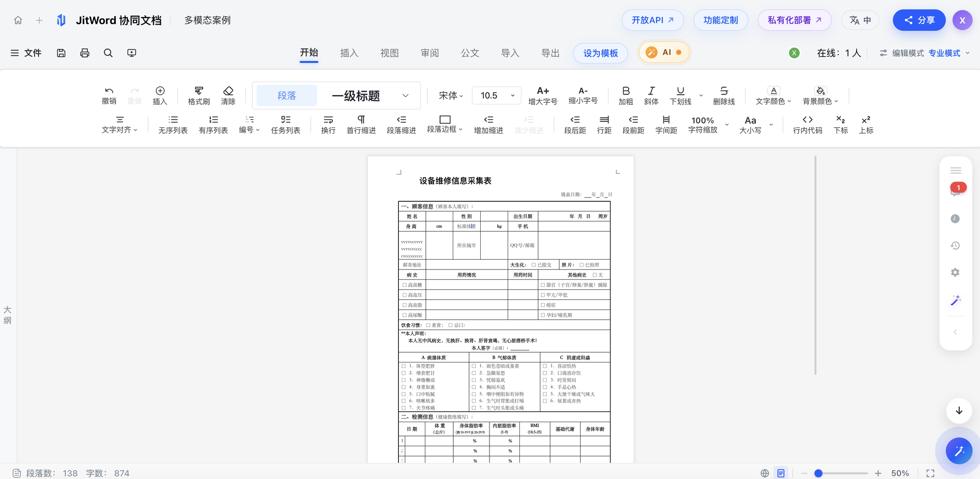The image size is (980, 479).
Task: Open the 专业模式 edit mode dropdown
Action: click(949, 53)
